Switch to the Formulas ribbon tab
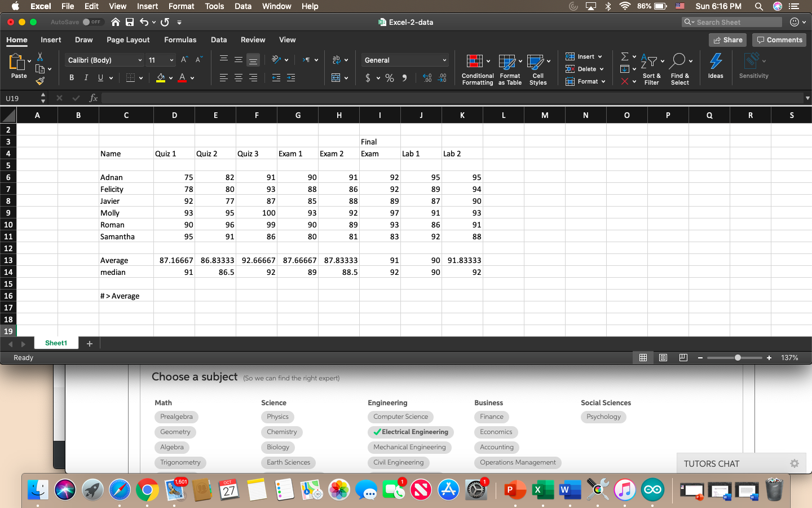 tap(180, 40)
